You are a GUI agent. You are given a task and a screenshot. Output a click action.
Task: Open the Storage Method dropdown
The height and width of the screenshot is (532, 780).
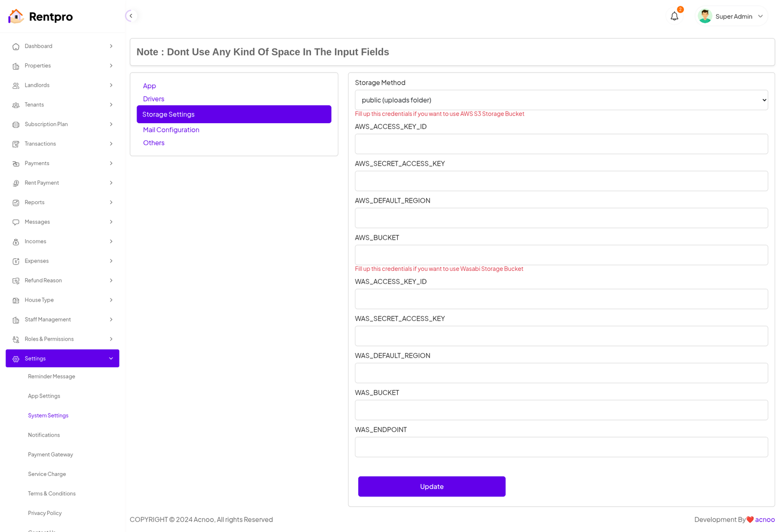point(561,100)
